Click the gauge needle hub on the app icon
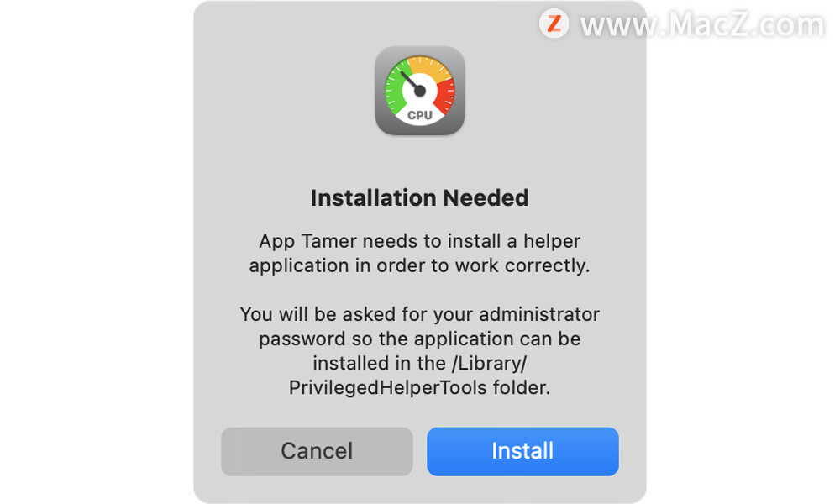The image size is (840, 504). click(x=420, y=91)
